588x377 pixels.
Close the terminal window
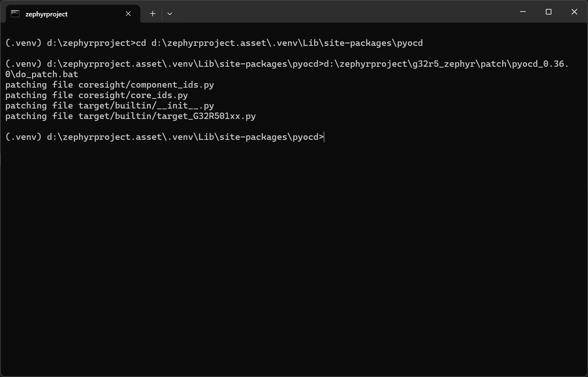[574, 12]
